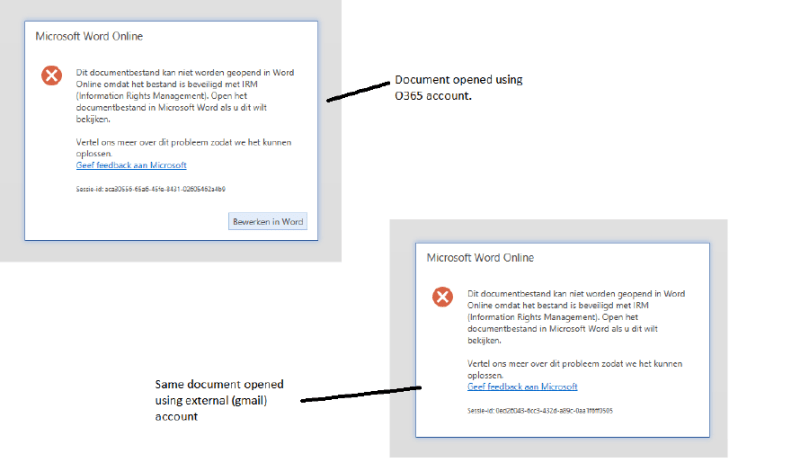Click the Microsoft Word Online title in upper dialog
Viewport: 809px width, 471px height.
[89, 36]
